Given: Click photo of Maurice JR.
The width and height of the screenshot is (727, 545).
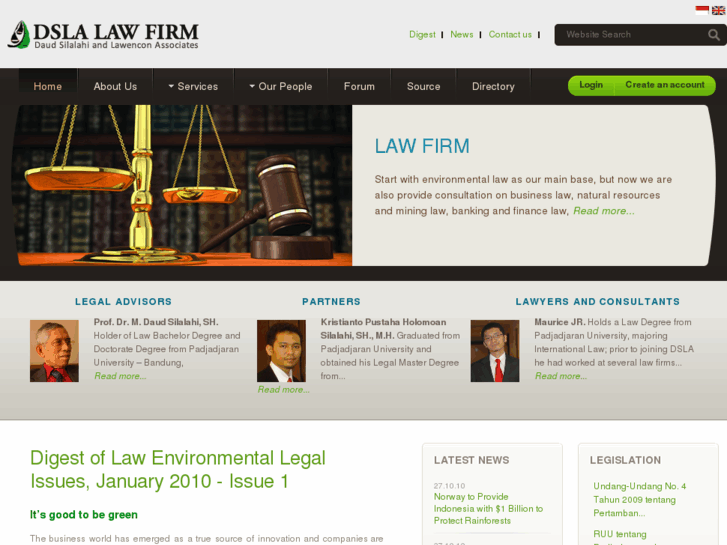Looking at the screenshot, I should tap(495, 351).
